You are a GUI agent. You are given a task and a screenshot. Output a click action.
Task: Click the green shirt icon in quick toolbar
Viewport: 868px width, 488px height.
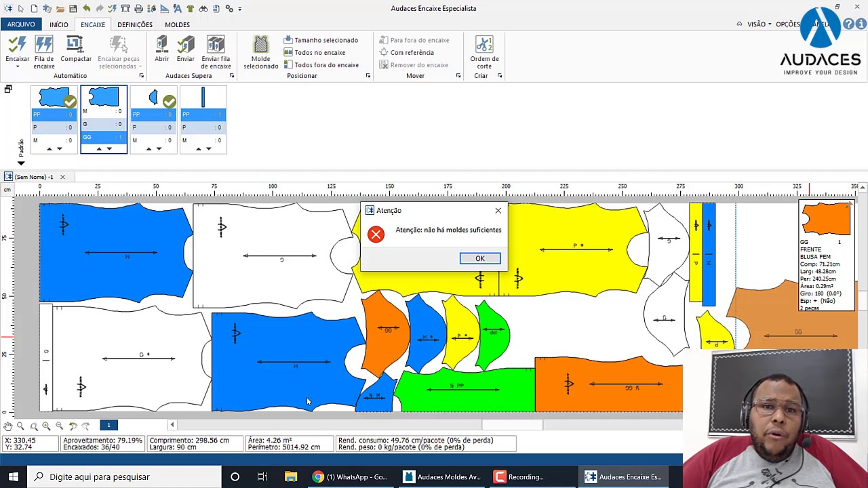click(190, 9)
